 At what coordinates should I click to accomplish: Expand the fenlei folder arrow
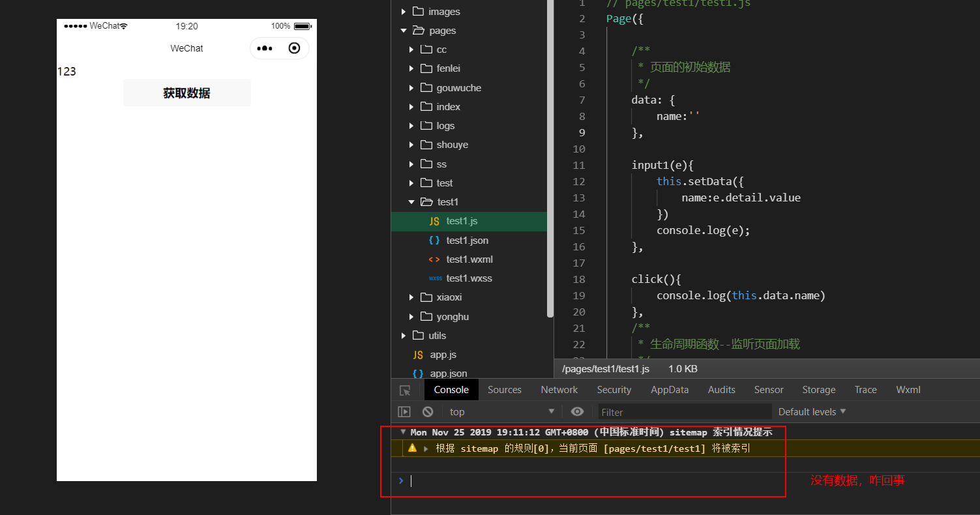(x=411, y=68)
